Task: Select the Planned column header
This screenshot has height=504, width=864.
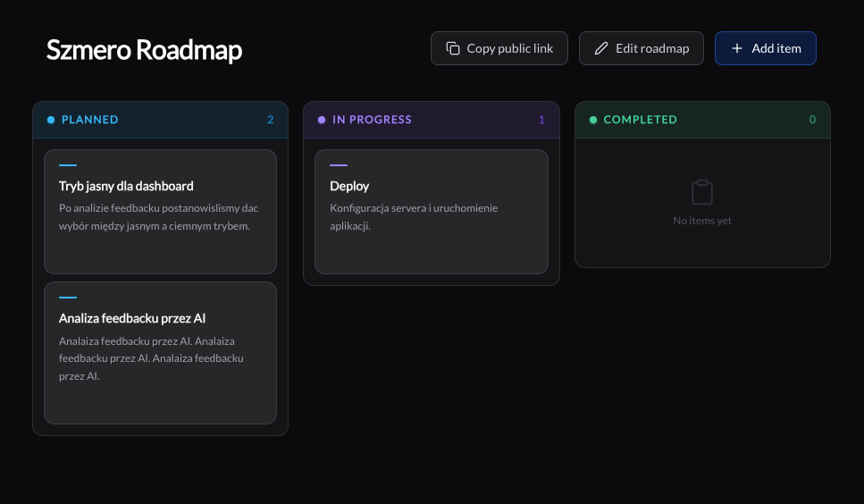Action: pyautogui.click(x=90, y=120)
